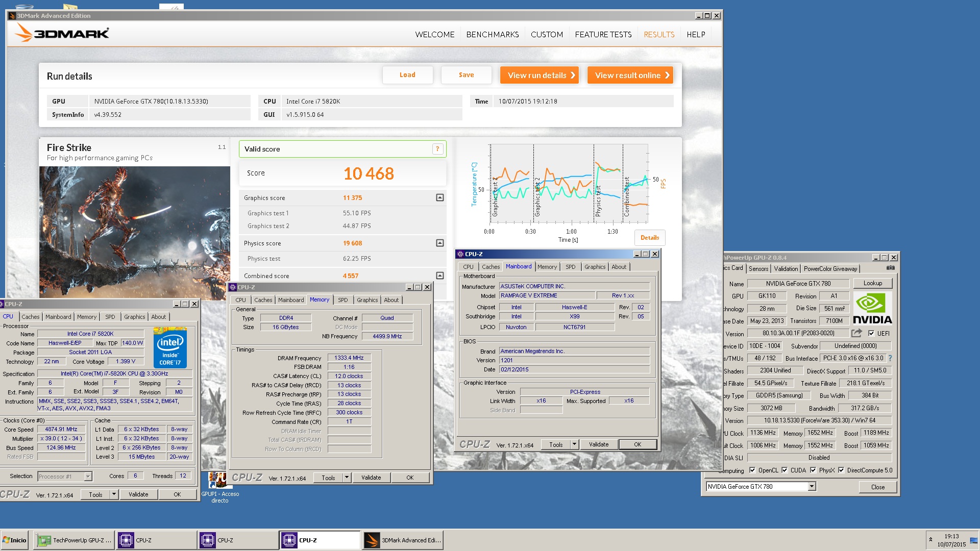The image size is (980, 551).
Task: Click Validate in CPU-Z Mainboard window
Action: [599, 444]
